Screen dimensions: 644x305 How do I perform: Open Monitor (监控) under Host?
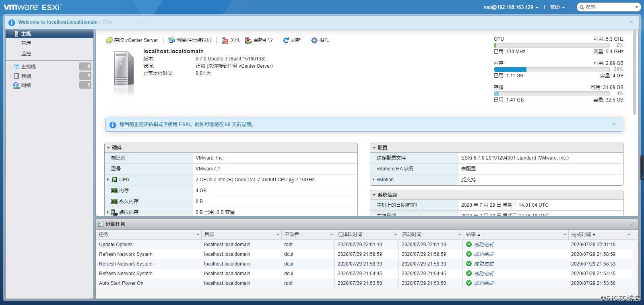[x=26, y=54]
